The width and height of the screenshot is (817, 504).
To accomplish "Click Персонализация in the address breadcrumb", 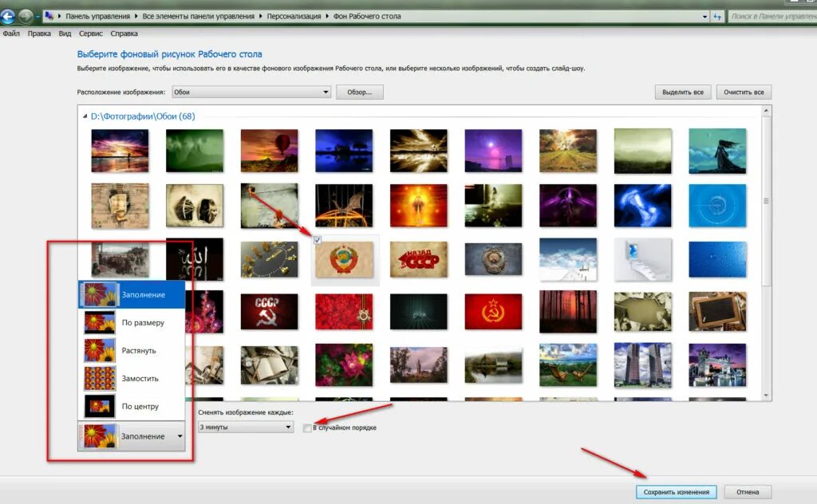I will [x=294, y=17].
